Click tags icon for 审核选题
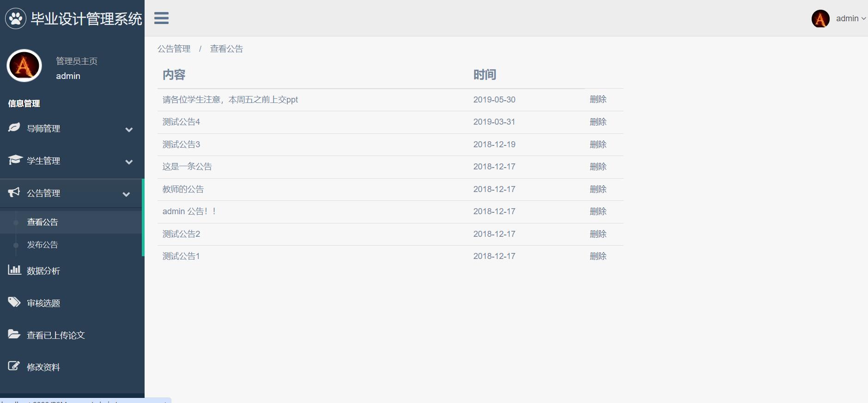Viewport: 868px width, 403px height. [x=14, y=302]
